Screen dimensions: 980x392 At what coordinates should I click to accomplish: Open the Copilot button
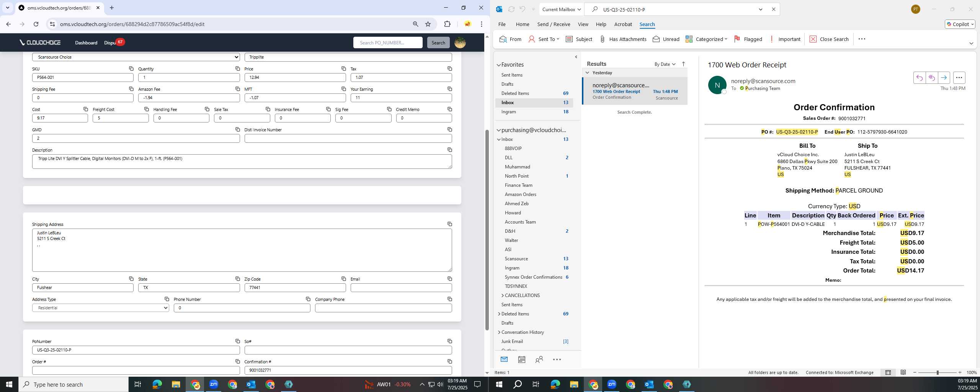(x=960, y=24)
